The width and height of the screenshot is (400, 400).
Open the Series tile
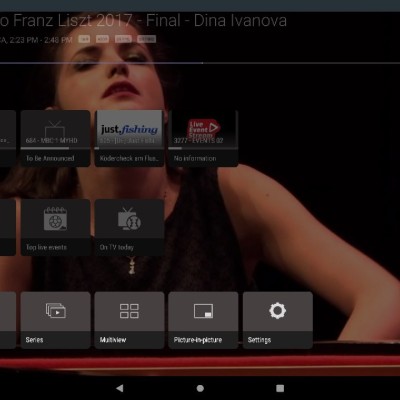point(55,320)
